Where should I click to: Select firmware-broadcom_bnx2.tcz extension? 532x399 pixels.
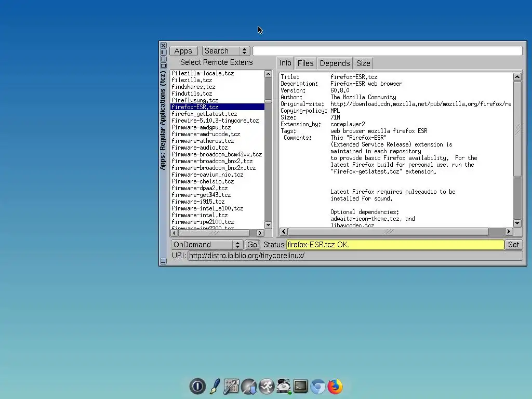pyautogui.click(x=217, y=161)
